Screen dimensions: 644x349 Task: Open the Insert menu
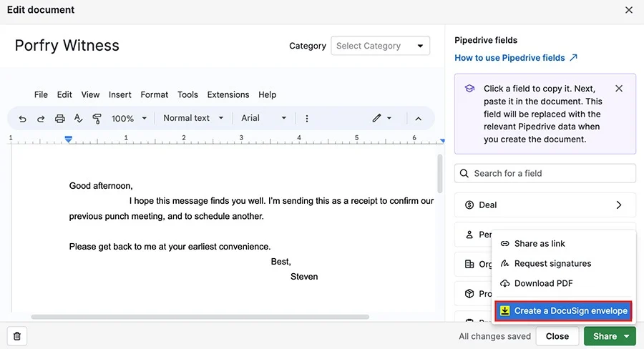120,95
